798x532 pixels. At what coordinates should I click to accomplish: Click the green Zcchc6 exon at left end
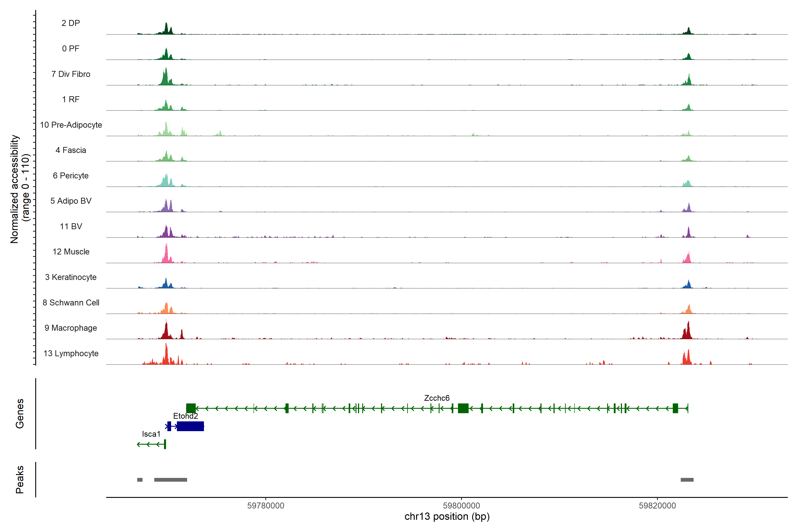click(x=191, y=408)
